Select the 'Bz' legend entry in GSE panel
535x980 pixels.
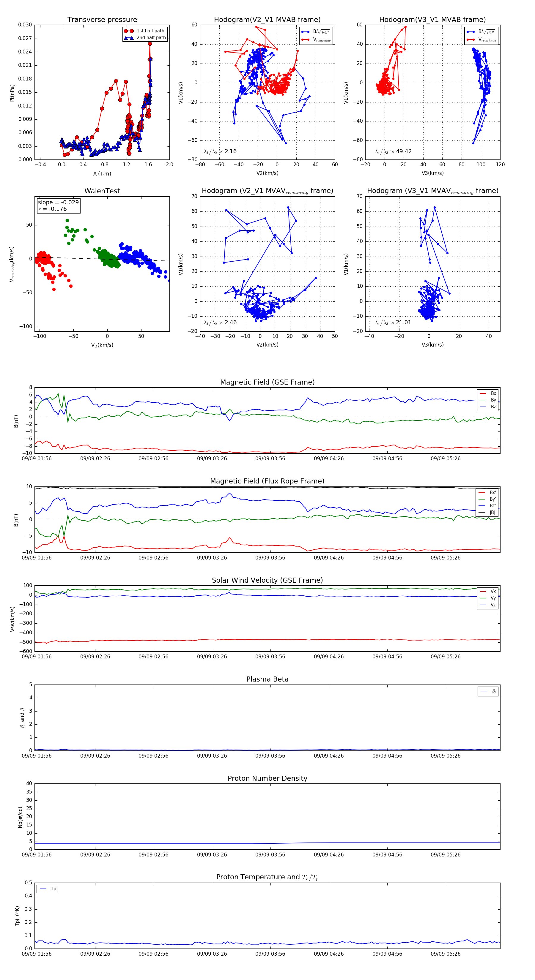(x=488, y=407)
